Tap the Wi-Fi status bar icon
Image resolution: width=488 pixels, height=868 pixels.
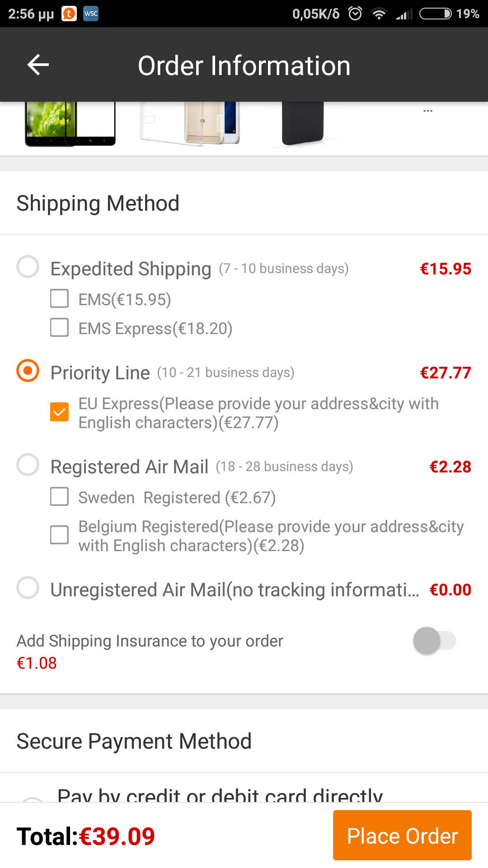click(379, 14)
